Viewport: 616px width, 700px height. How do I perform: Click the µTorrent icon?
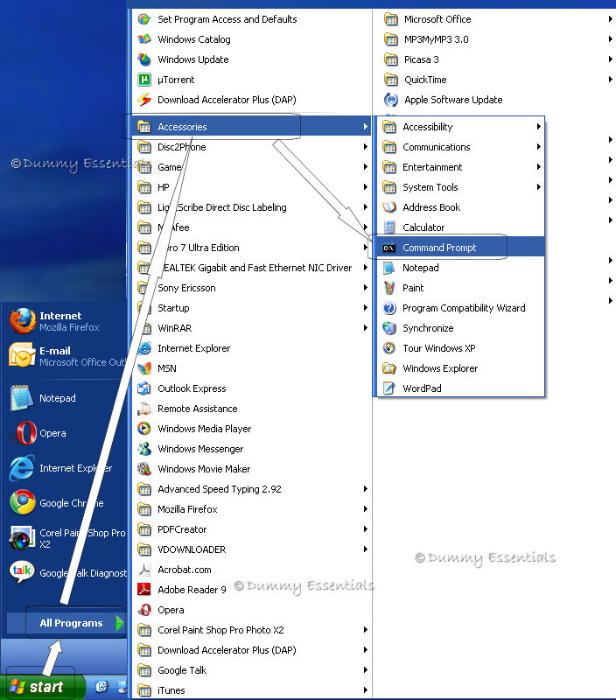click(x=144, y=80)
